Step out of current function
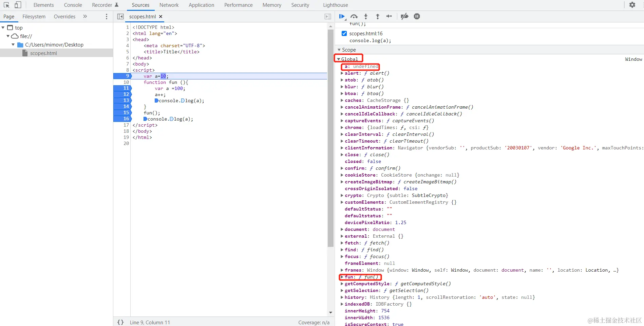Screen dimensions: 644x326 377,16
